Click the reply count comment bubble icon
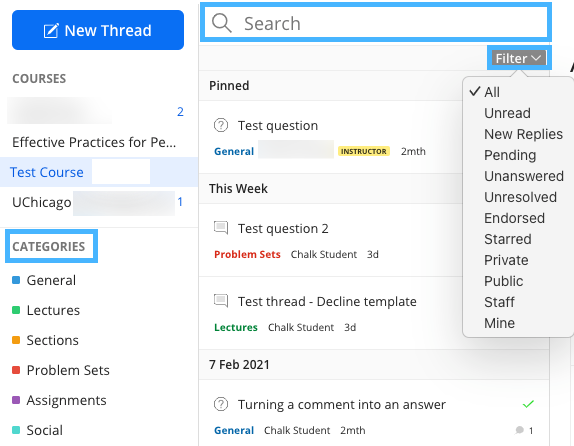 tap(519, 430)
